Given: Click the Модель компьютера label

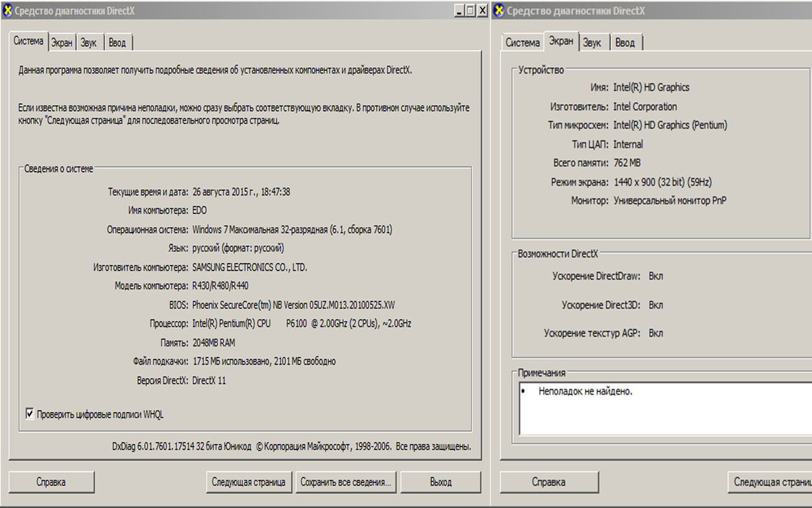Looking at the screenshot, I should (x=152, y=286).
